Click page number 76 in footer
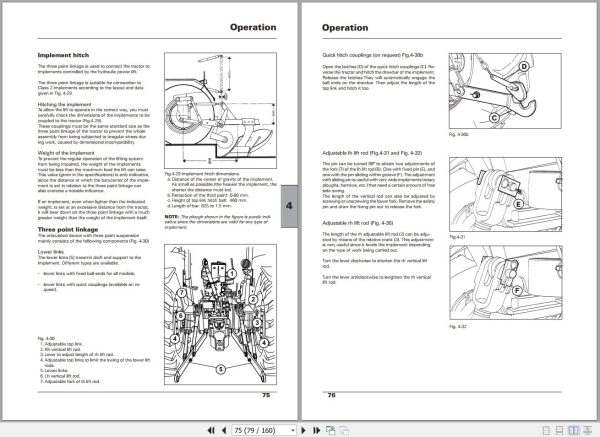600x437 pixels. click(x=331, y=395)
